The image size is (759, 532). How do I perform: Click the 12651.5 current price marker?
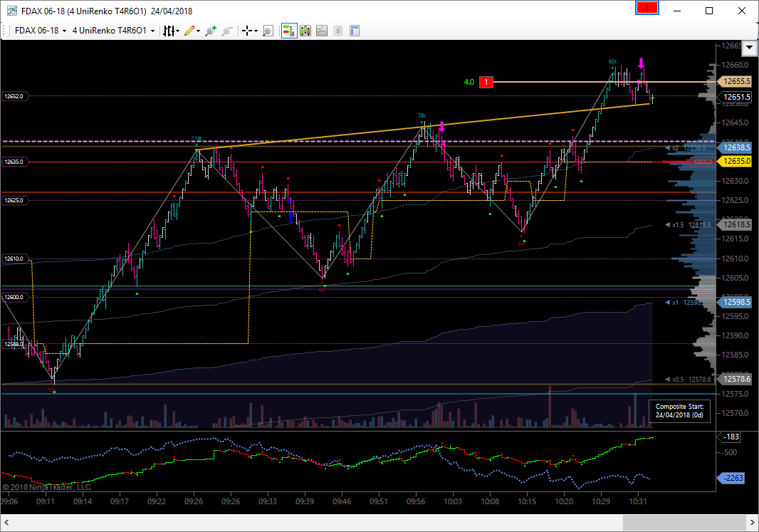pos(736,97)
